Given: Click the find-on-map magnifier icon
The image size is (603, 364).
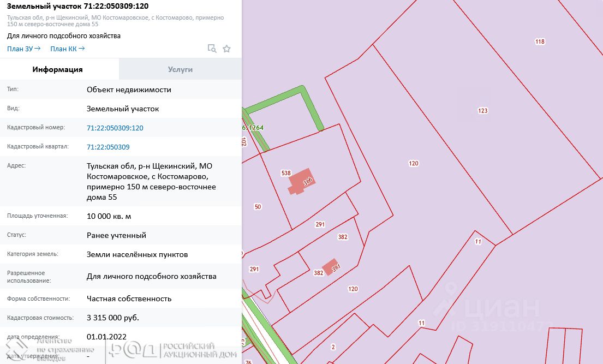Looking at the screenshot, I should pyautogui.click(x=212, y=49).
